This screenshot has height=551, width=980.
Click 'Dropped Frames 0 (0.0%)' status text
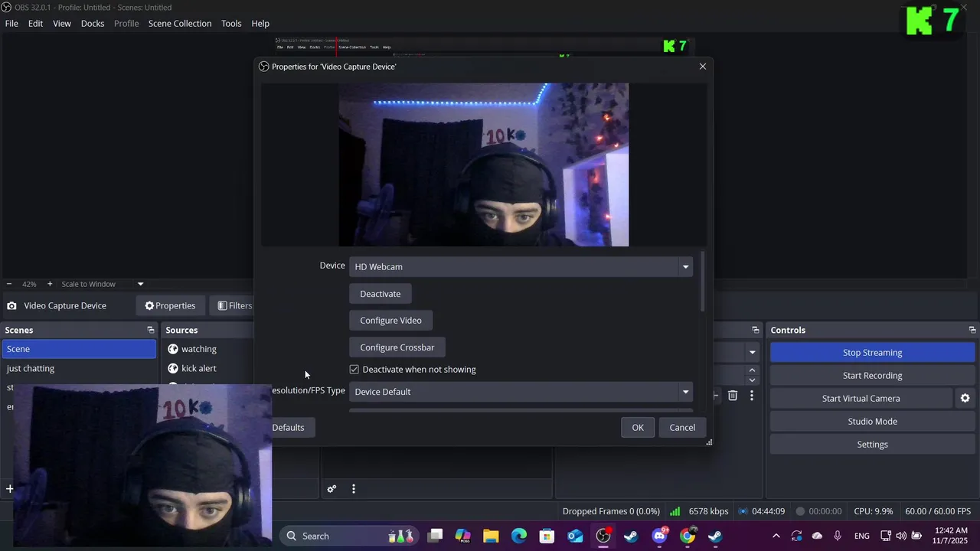611,511
